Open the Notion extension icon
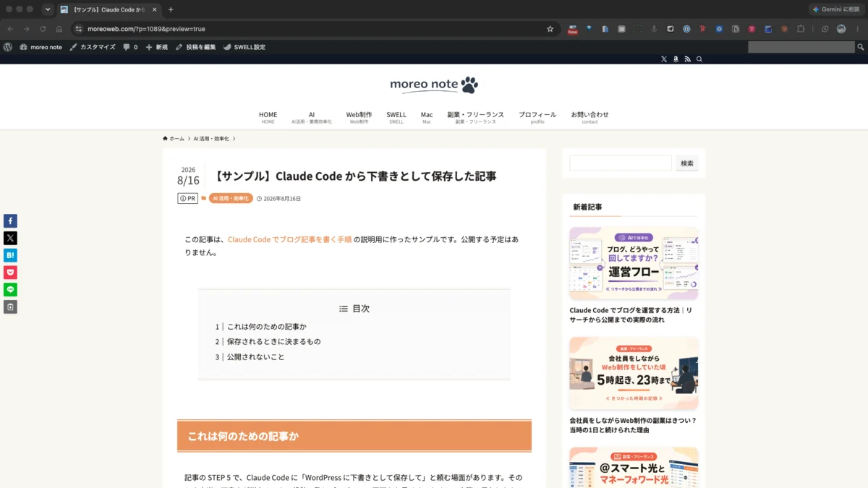 pos(736,29)
